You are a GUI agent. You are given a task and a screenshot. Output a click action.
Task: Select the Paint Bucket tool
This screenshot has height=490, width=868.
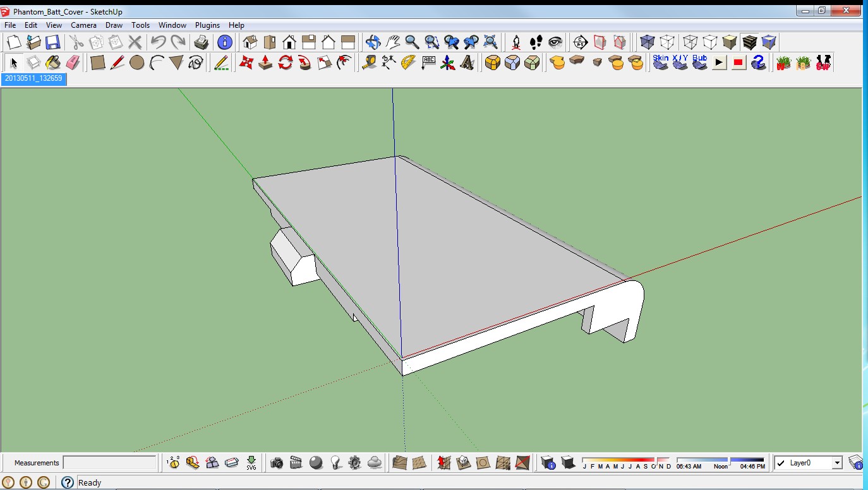(x=53, y=63)
